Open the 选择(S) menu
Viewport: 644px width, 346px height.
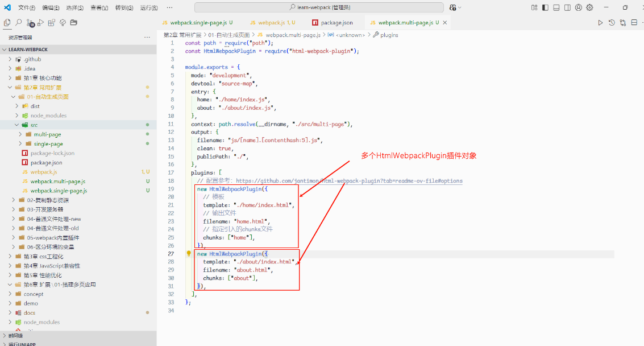click(x=75, y=8)
